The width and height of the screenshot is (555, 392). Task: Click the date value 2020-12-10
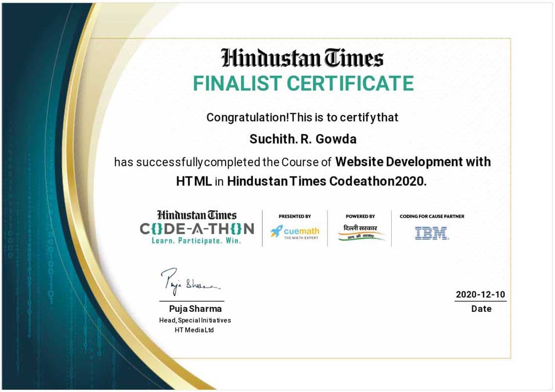tap(480, 295)
